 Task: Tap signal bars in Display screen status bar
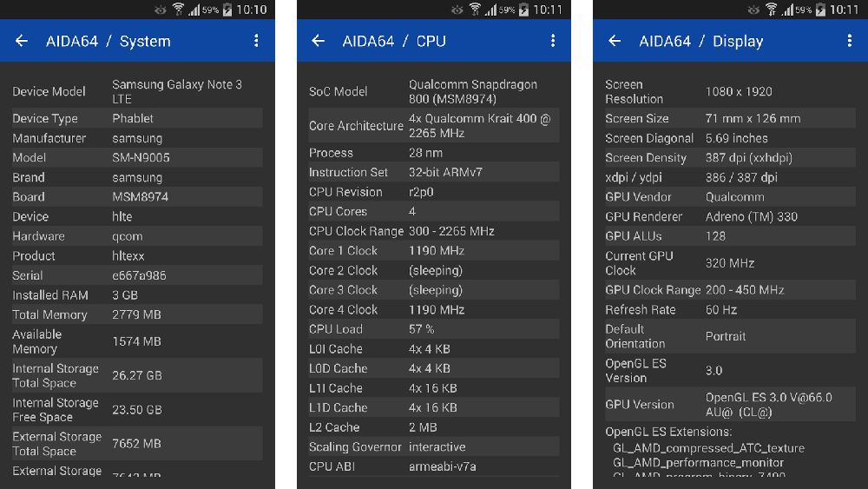tap(788, 10)
